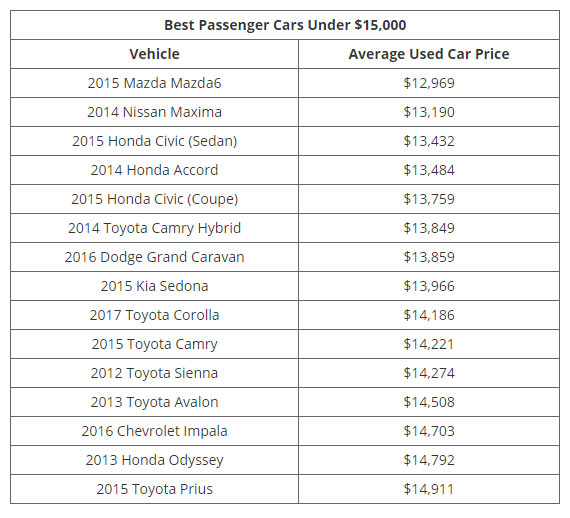This screenshot has height=518, width=570.
Task: Click the 2015 Mazda Mazda6 cell
Action: 154,83
